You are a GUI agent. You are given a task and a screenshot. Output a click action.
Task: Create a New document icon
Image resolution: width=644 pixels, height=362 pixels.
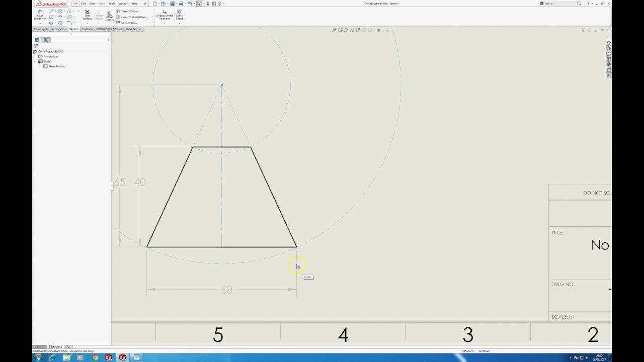click(154, 4)
